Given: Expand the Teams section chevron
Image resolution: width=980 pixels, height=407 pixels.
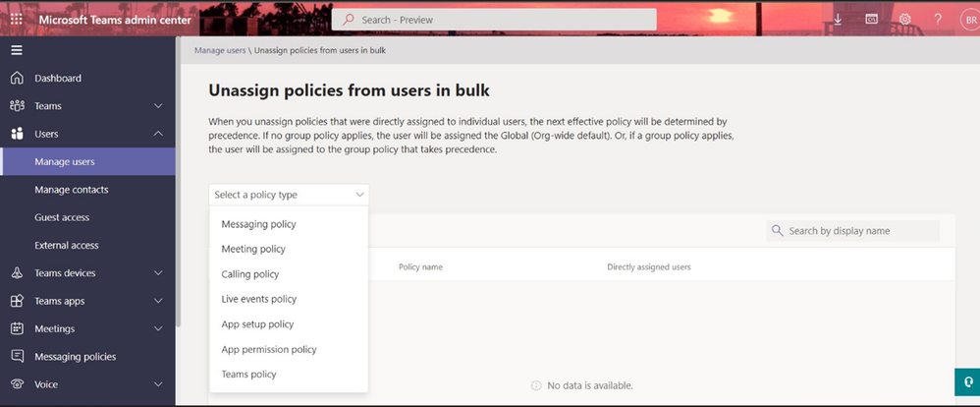Looking at the screenshot, I should click(x=158, y=106).
